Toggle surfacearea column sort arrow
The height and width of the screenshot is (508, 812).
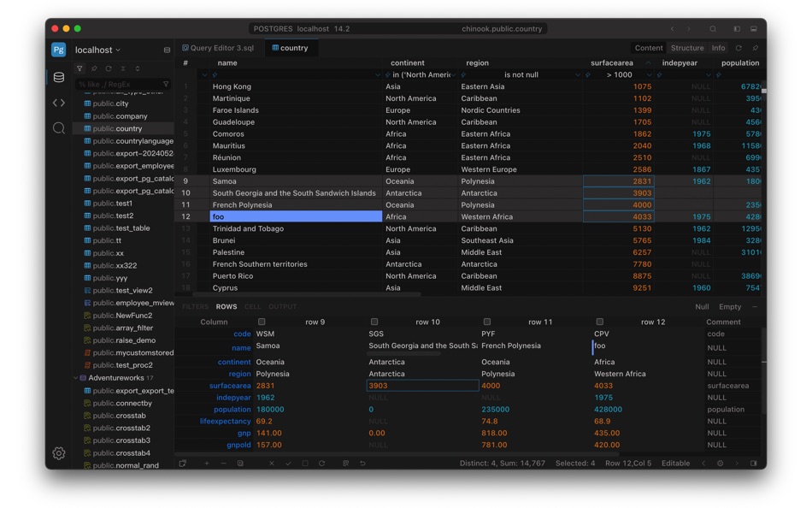649,62
